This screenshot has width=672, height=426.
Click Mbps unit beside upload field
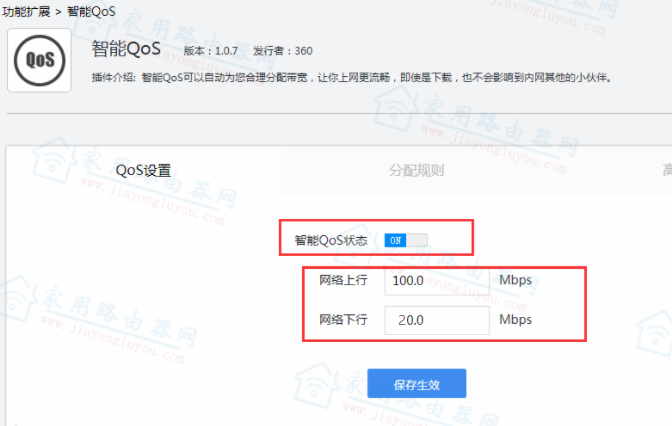coord(516,280)
